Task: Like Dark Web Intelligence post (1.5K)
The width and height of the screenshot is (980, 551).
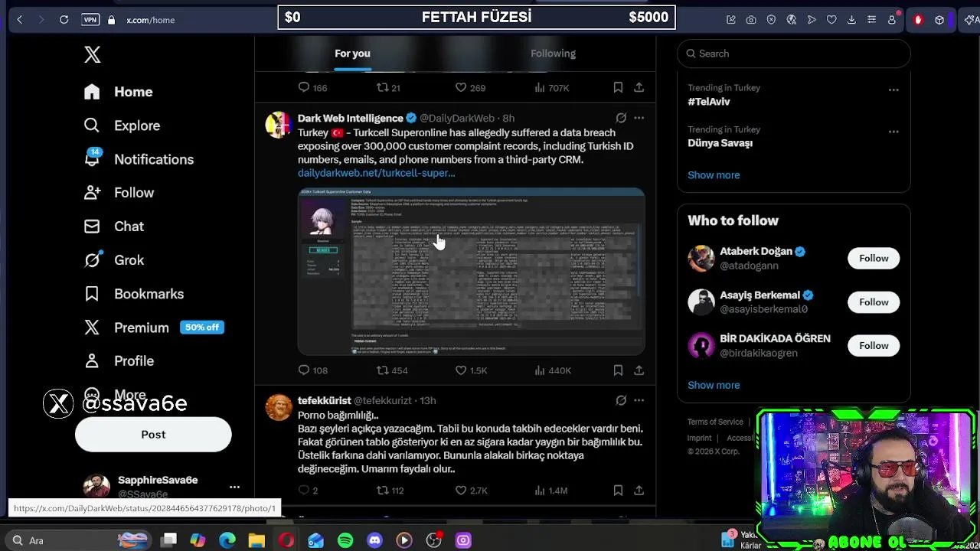Action: coord(471,370)
